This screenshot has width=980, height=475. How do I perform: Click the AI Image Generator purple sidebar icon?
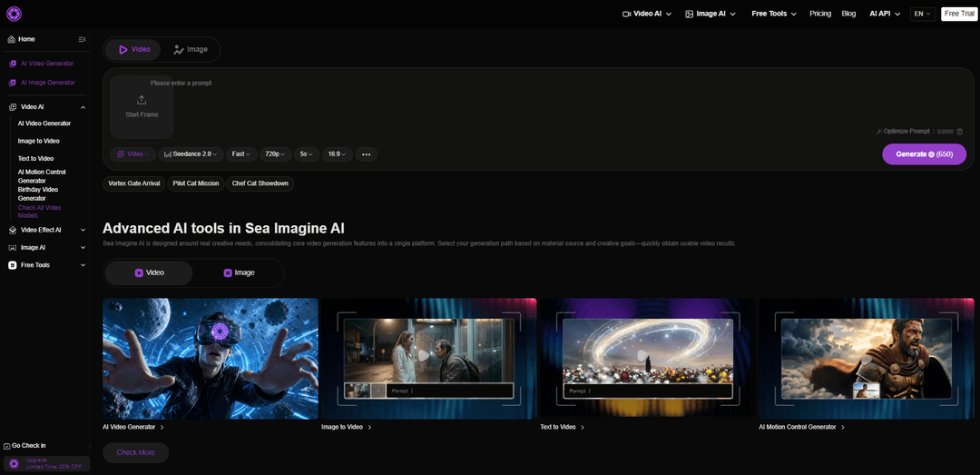click(13, 83)
